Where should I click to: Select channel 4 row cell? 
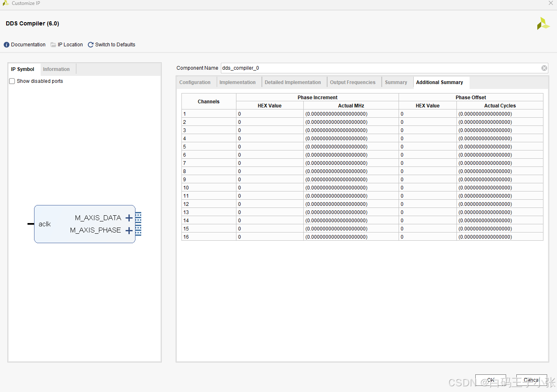pos(209,139)
